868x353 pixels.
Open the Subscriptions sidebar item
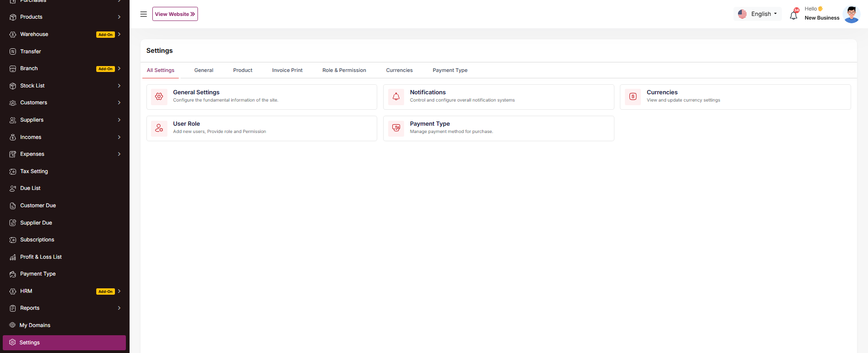pos(37,240)
